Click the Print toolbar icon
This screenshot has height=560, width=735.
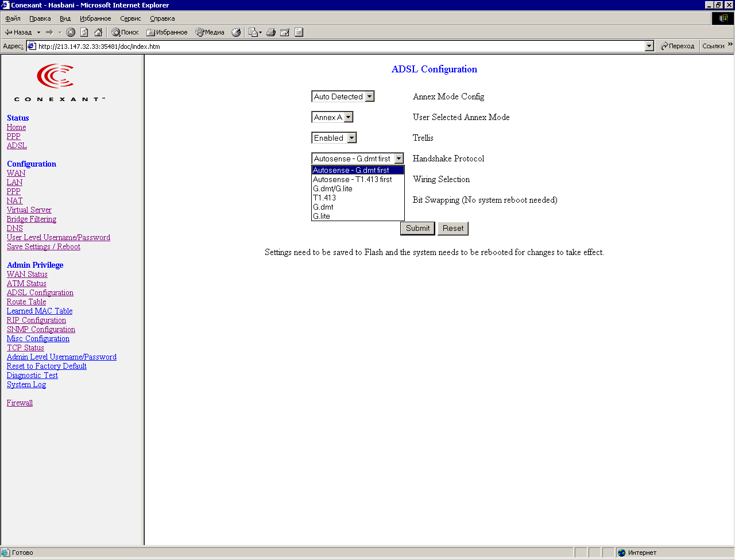pyautogui.click(x=271, y=32)
